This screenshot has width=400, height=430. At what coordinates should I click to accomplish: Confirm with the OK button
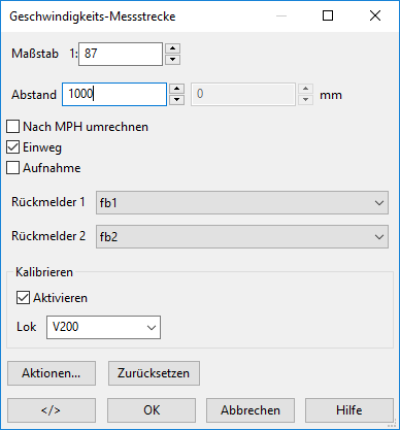[x=151, y=410]
